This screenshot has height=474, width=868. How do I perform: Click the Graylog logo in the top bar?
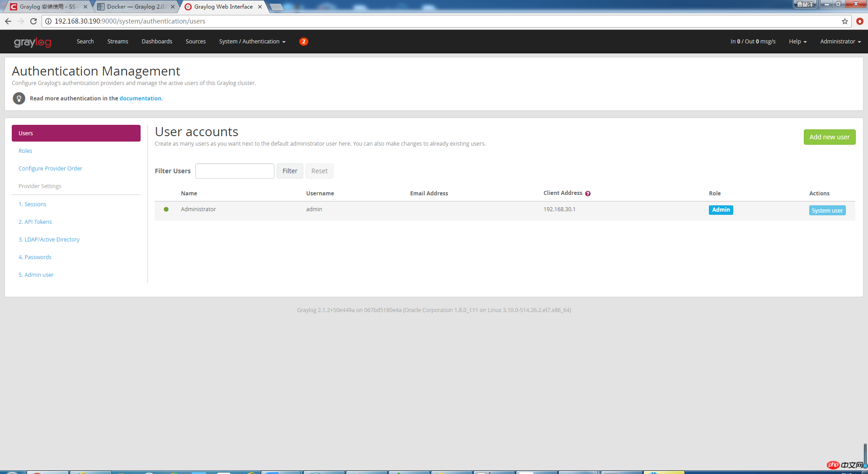click(x=32, y=42)
